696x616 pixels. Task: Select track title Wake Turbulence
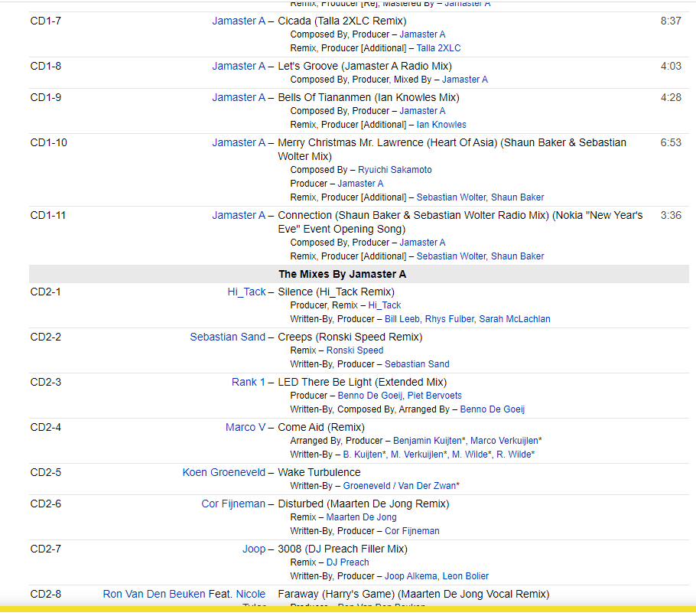click(x=319, y=473)
